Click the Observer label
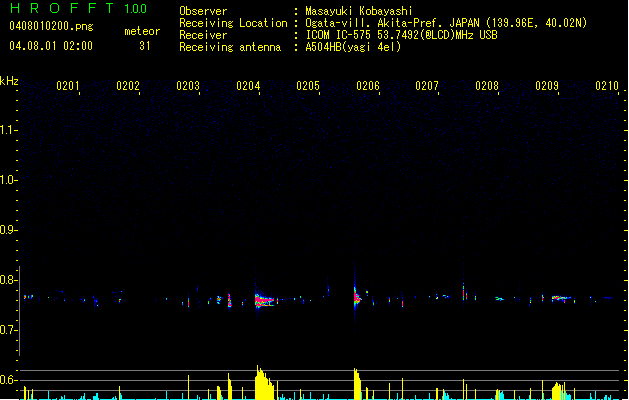 click(203, 11)
